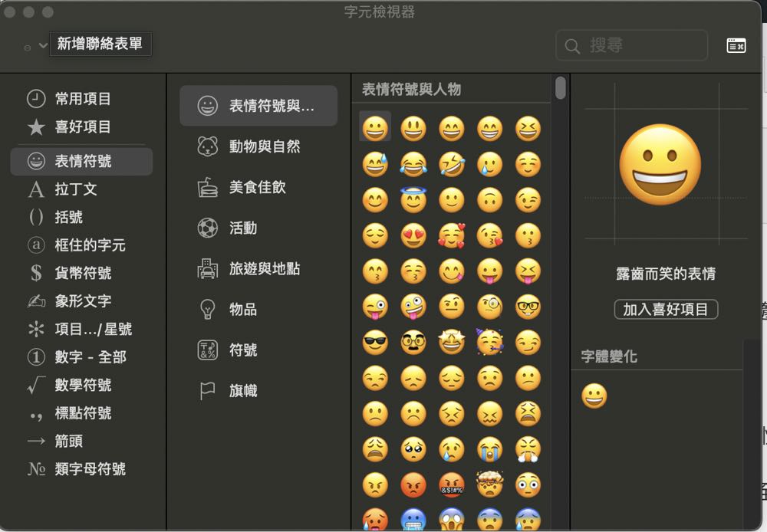Click the emoji grid vertical scrollbar
The width and height of the screenshot is (767, 532).
coord(561,88)
